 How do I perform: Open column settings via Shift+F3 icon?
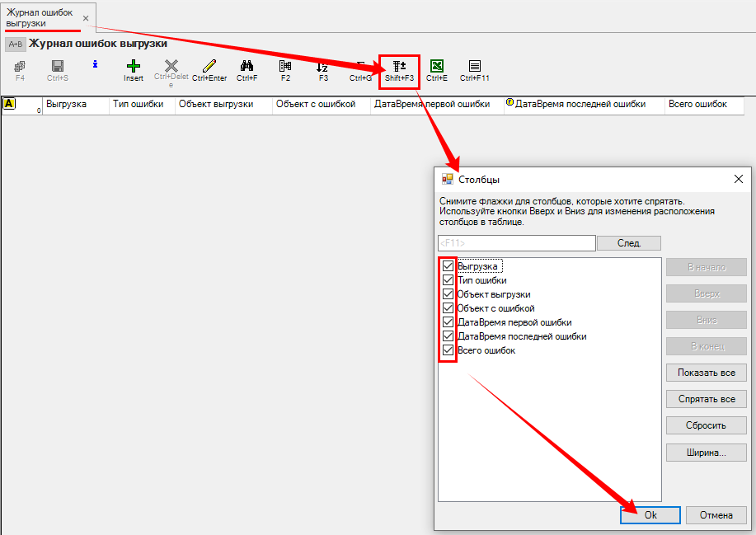pyautogui.click(x=399, y=66)
